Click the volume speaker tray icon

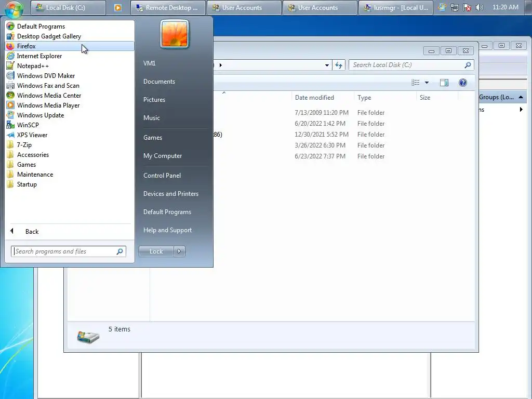(x=480, y=7)
